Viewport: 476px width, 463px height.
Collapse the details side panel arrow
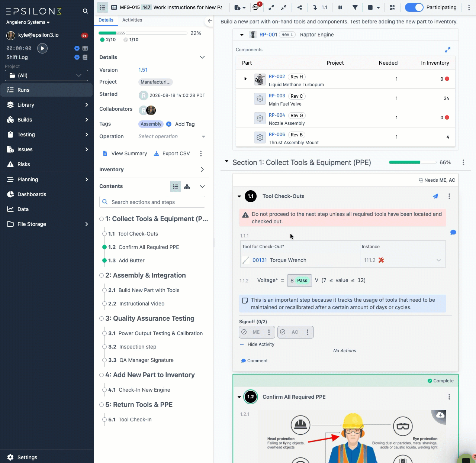[210, 21]
